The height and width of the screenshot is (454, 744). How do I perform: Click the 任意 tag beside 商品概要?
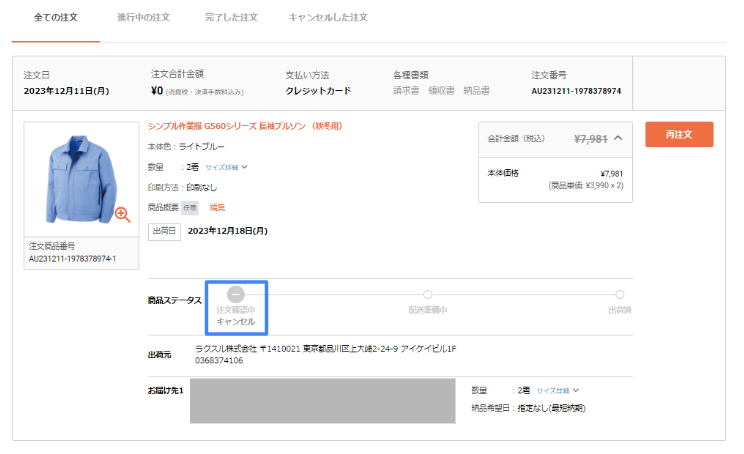[190, 208]
